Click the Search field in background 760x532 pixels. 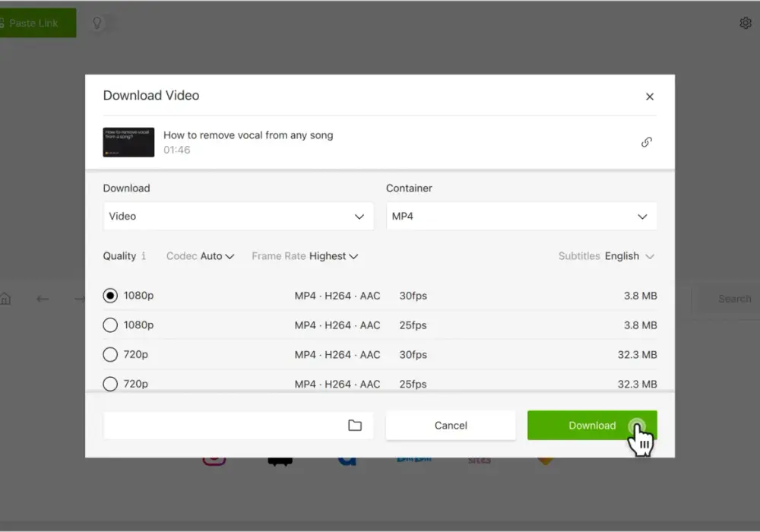pos(734,299)
